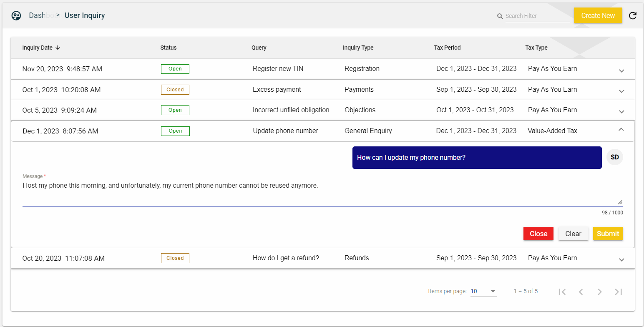The width and height of the screenshot is (644, 327).
Task: Collapse the Update phone number row
Action: (x=621, y=130)
